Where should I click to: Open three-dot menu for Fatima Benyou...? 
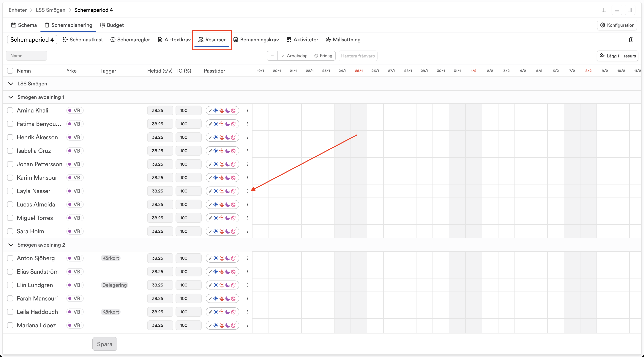(247, 124)
